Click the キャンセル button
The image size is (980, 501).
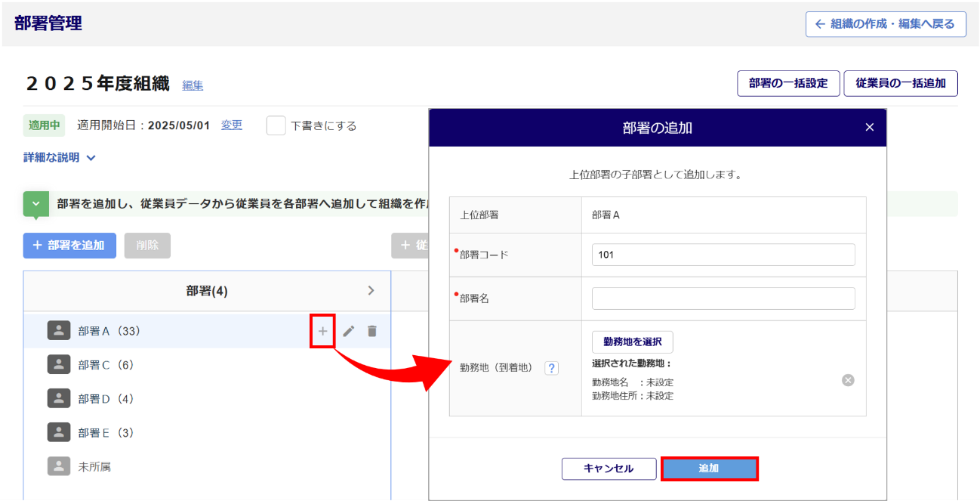(x=609, y=469)
